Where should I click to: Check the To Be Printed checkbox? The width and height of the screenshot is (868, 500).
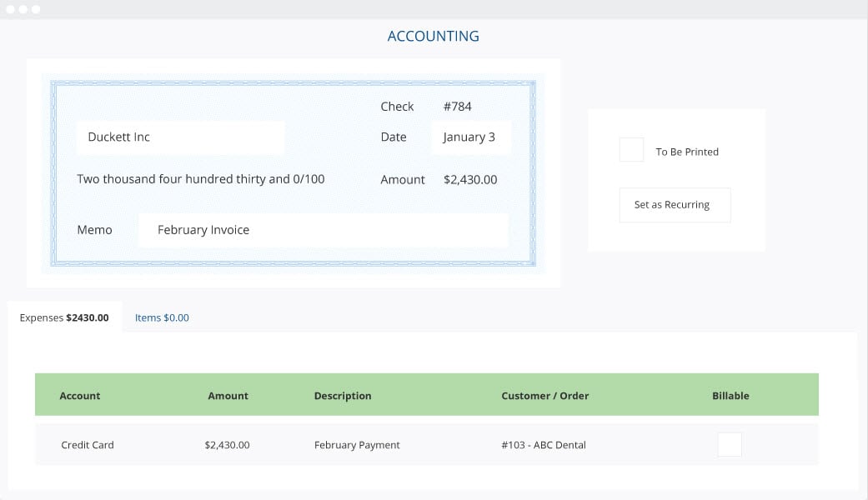(631, 150)
